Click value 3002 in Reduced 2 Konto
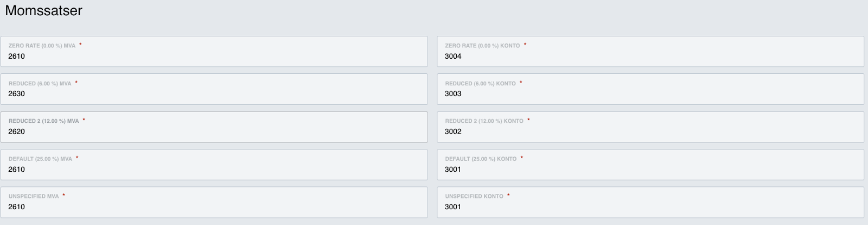Viewport: 868px width, 225px height. click(x=453, y=132)
